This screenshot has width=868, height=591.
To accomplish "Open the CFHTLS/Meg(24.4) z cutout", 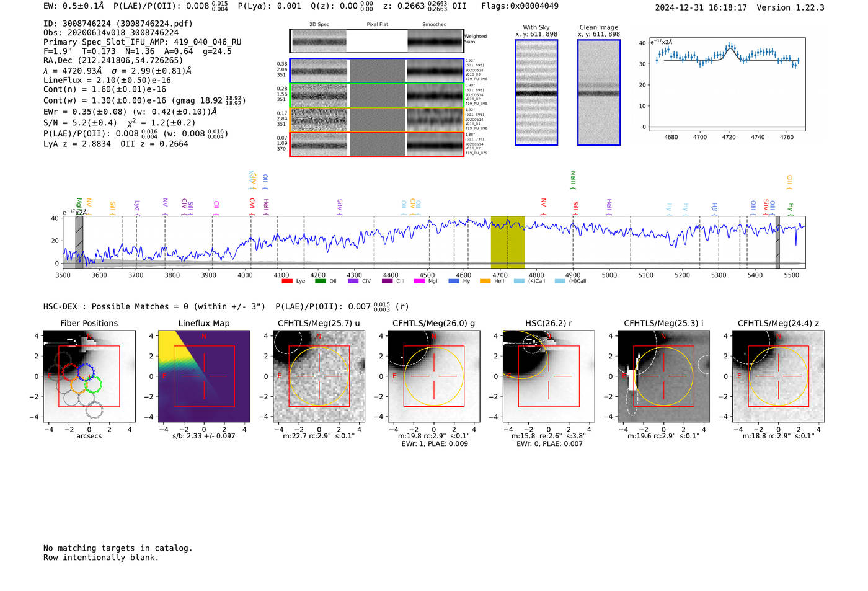I will tap(778, 376).
